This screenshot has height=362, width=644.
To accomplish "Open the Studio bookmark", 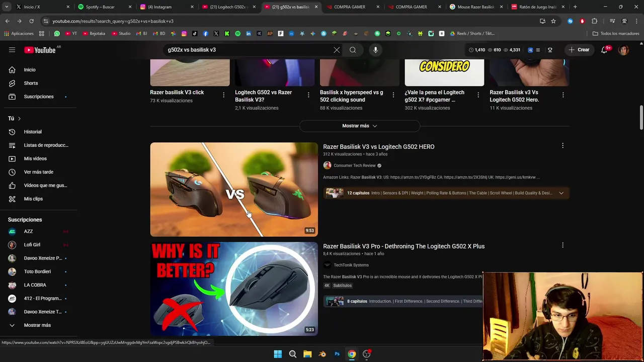I will point(121,34).
